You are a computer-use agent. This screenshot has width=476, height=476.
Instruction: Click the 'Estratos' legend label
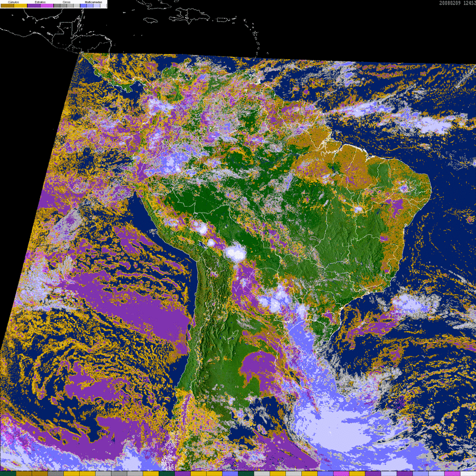[40, 2]
